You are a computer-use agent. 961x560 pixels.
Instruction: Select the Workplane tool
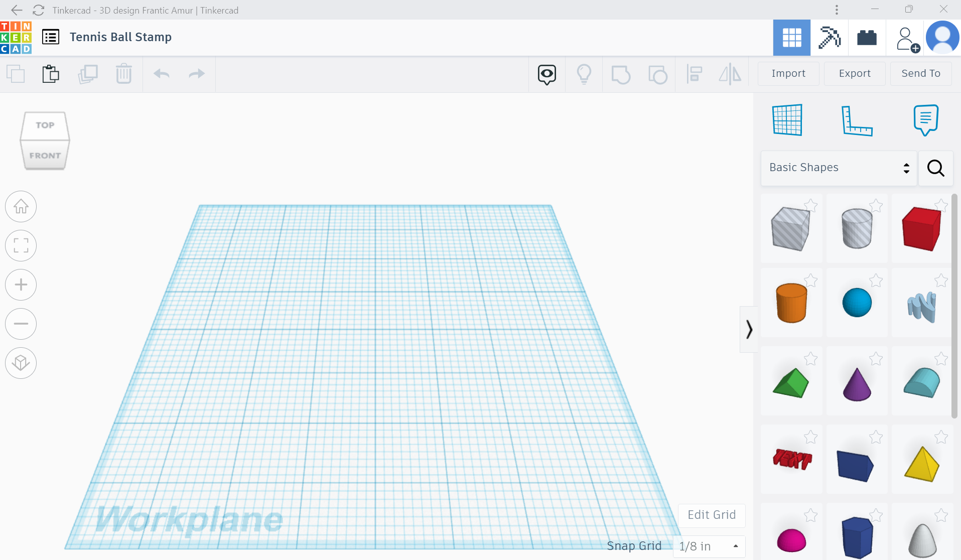787,120
